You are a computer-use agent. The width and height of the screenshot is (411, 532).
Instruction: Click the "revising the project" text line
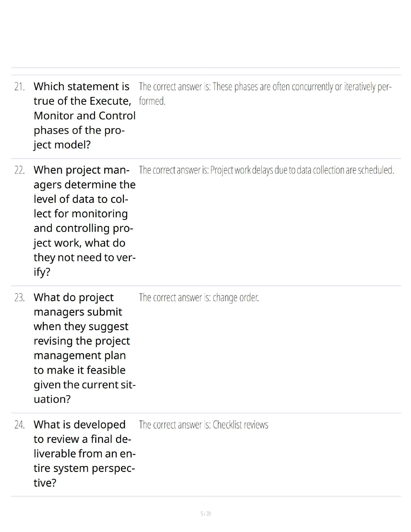(82, 341)
